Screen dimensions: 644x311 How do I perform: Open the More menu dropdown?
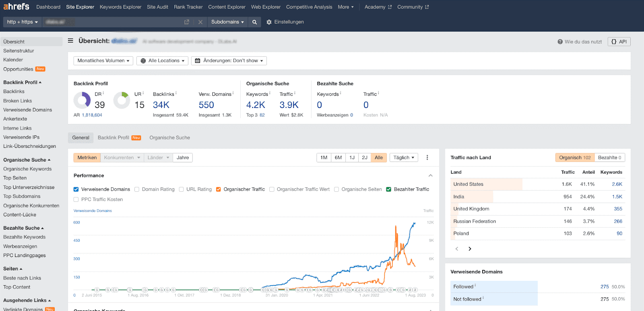346,7
